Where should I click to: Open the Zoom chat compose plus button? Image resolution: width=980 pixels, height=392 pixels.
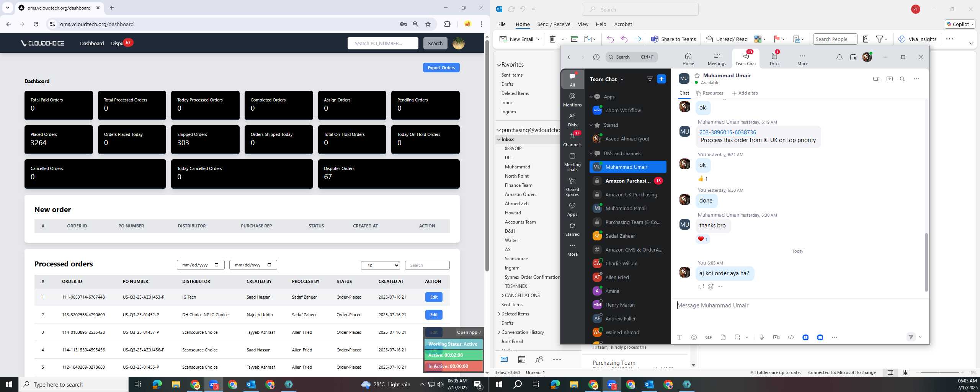pos(661,79)
